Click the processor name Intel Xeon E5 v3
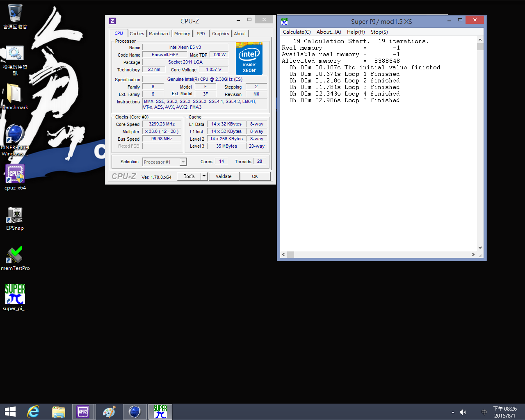The height and width of the screenshot is (420, 525). tap(185, 47)
